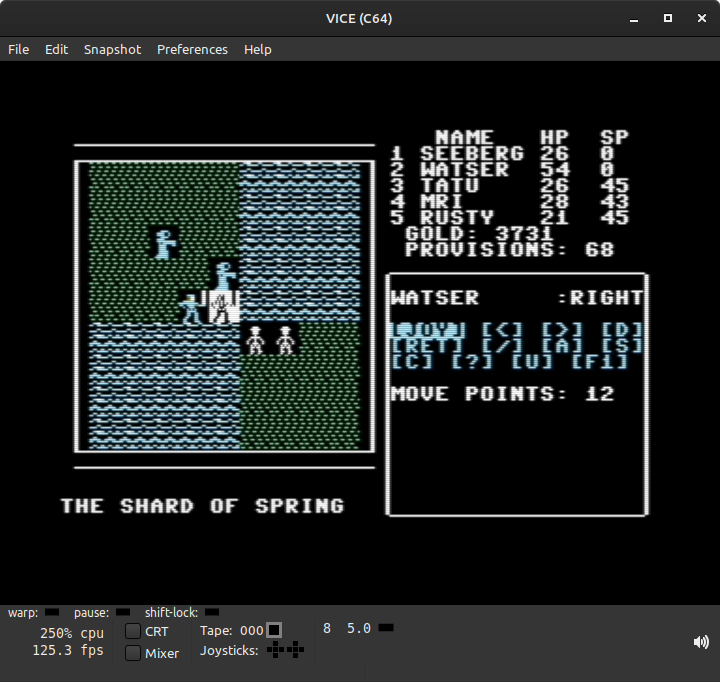Enable the Mixer checkbox
Screen dimensions: 720x682
pyautogui.click(x=133, y=653)
